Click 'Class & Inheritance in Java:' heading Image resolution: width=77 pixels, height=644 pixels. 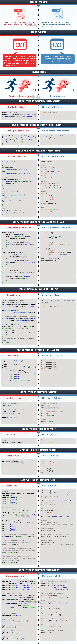coord(18,228)
